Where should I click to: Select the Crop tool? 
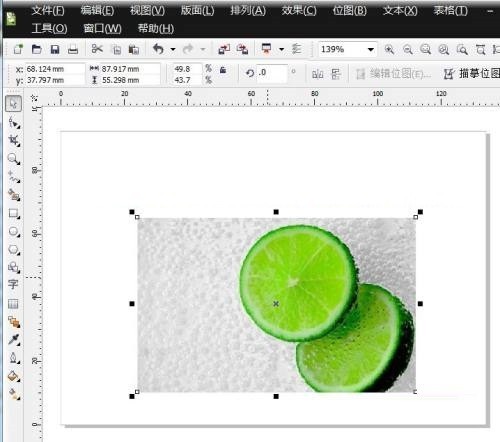[14, 140]
